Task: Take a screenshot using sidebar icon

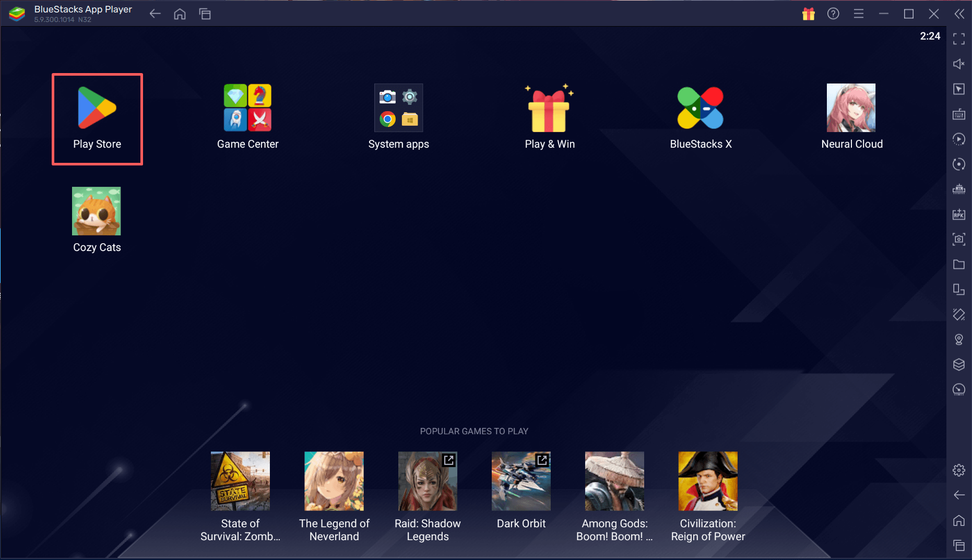Action: (x=959, y=239)
